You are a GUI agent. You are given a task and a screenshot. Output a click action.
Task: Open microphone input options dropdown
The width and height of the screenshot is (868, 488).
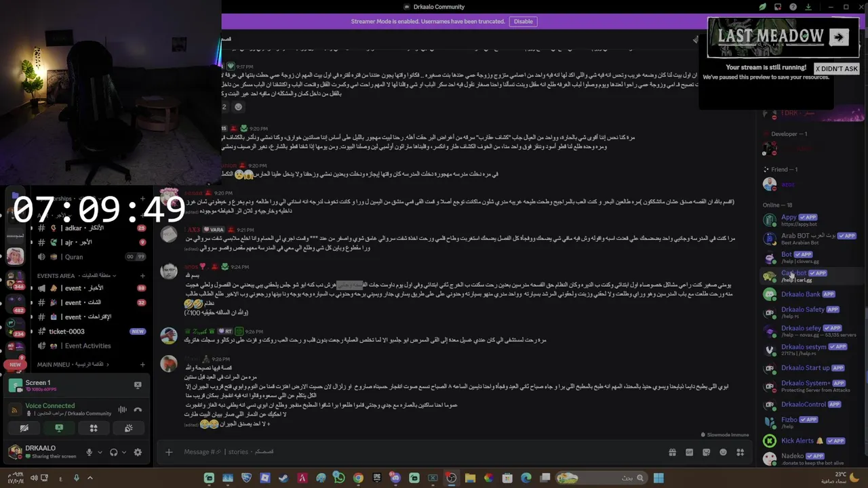coord(100,452)
